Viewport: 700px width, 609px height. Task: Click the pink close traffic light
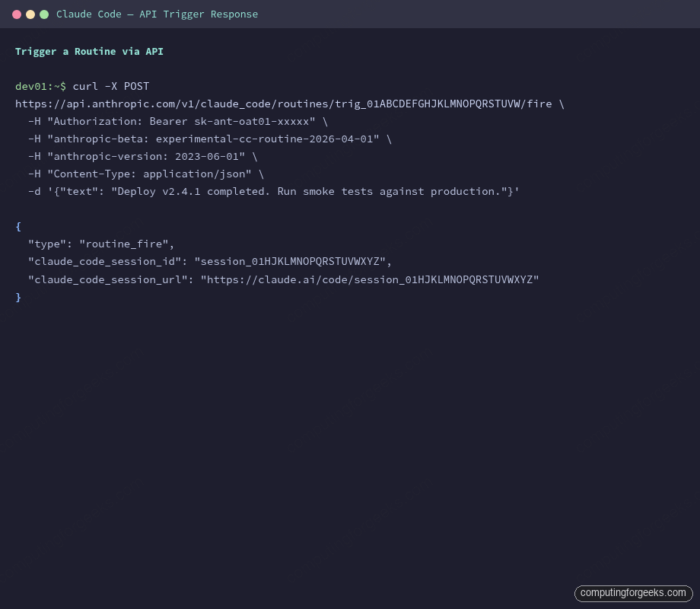[15, 14]
